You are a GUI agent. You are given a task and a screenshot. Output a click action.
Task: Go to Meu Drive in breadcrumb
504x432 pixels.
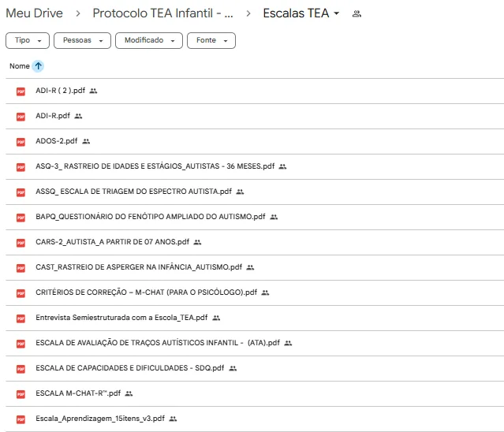35,13
